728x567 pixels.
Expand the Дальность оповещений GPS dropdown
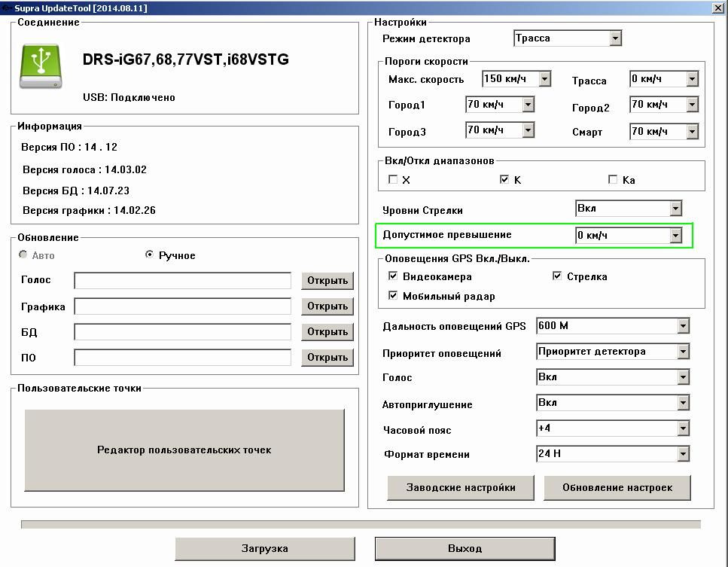tap(683, 326)
